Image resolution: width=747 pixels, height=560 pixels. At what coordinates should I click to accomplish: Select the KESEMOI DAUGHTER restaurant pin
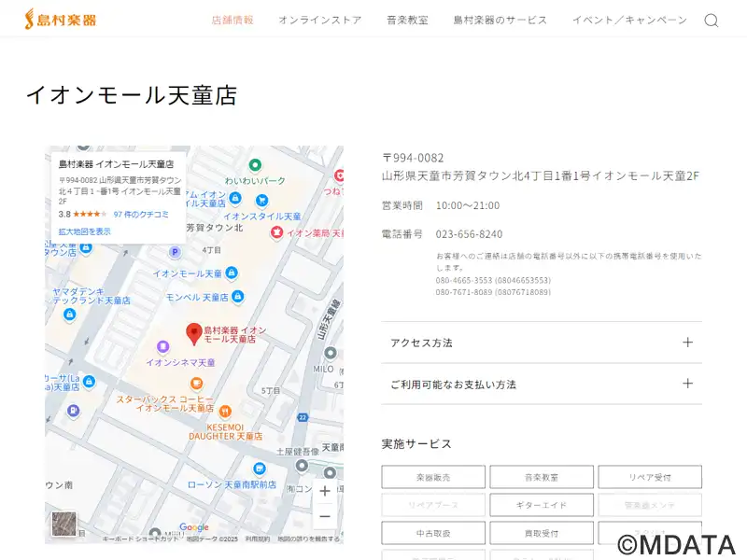point(225,411)
